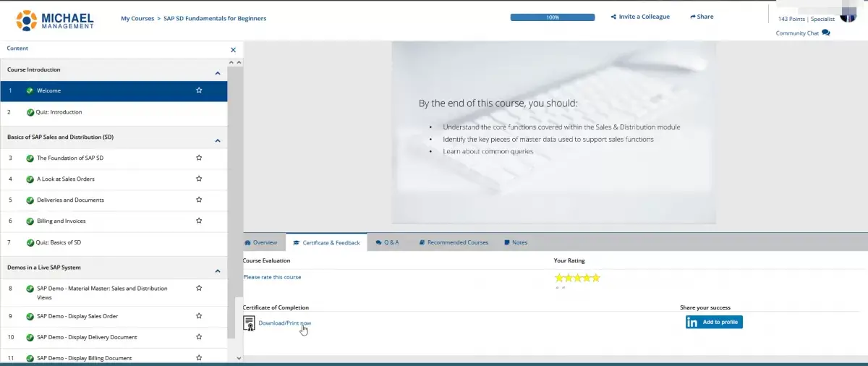Star Billing and Invoices lesson
868x366 pixels.
click(x=199, y=221)
